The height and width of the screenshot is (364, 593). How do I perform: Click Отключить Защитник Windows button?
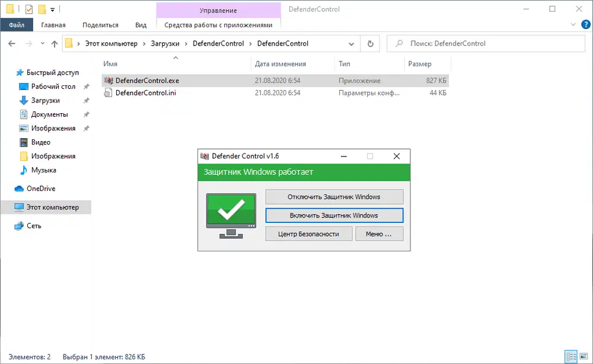pyautogui.click(x=334, y=197)
